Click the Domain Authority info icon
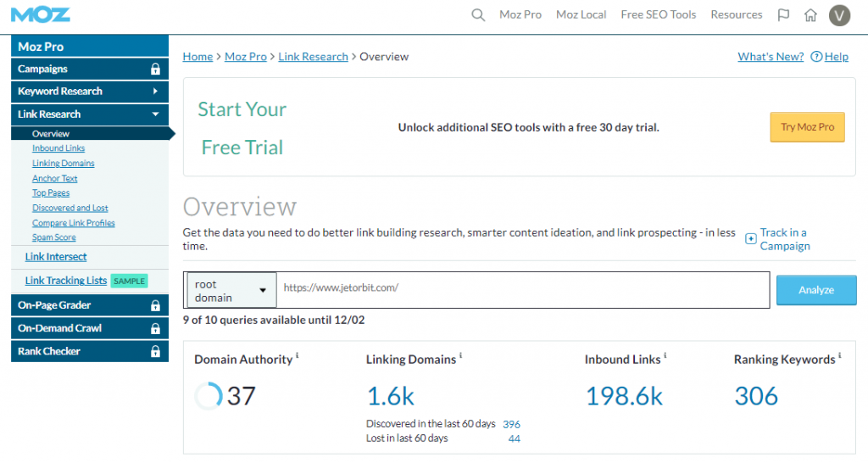The image size is (868, 463). click(298, 355)
